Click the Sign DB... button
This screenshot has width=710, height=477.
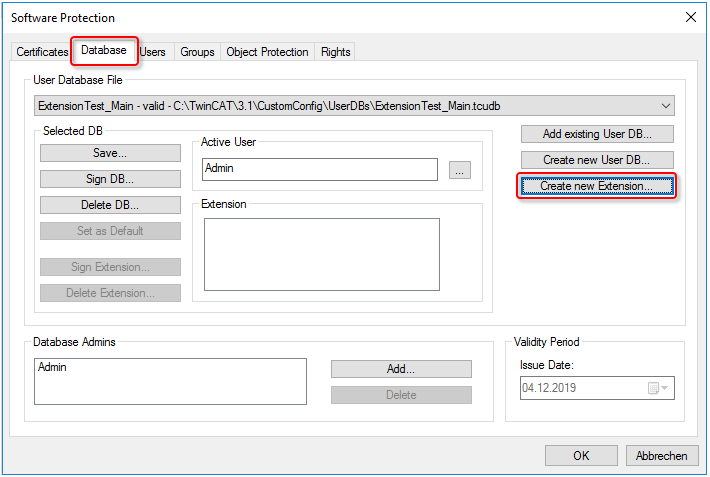coord(110,179)
